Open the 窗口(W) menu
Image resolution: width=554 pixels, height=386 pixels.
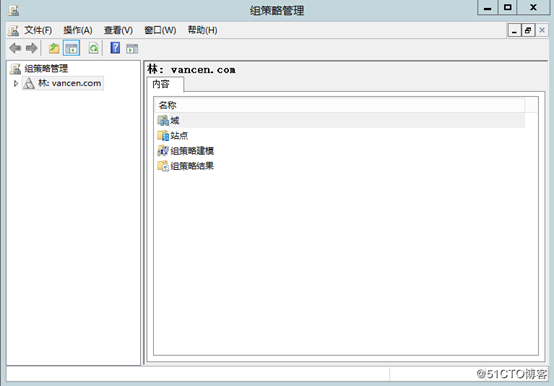pos(160,30)
